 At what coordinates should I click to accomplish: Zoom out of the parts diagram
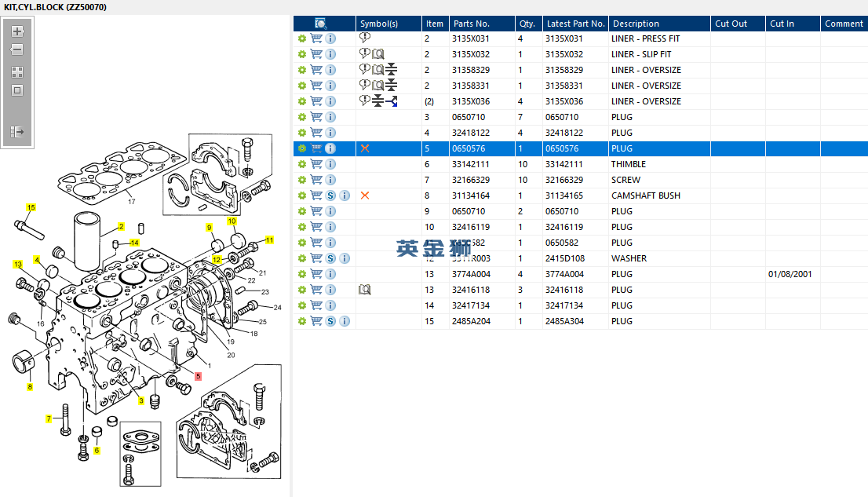coord(17,50)
